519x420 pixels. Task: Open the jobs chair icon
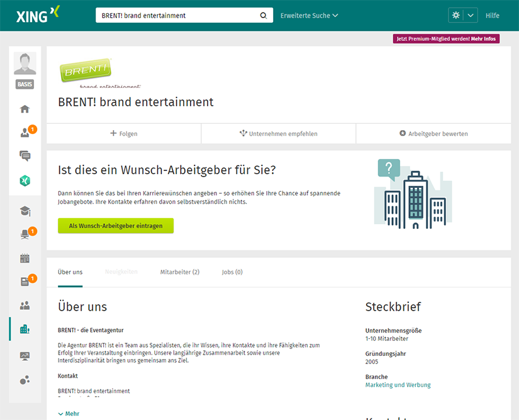(25, 235)
